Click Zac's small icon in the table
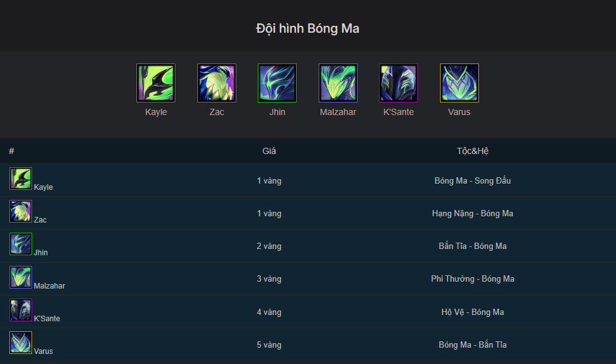This screenshot has width=616, height=364. pyautogui.click(x=21, y=211)
